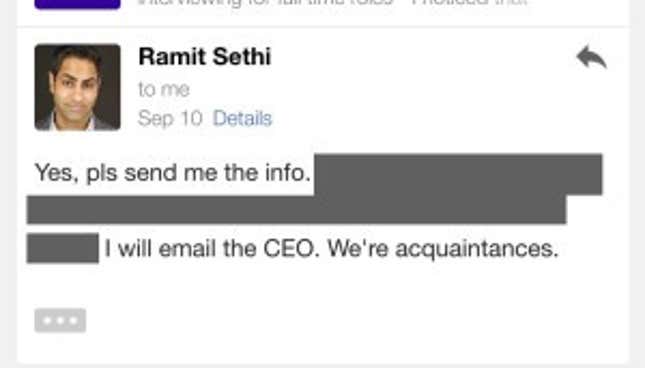Image resolution: width=645 pixels, height=368 pixels.
Task: Reply using the curved arrow icon
Action: [x=592, y=56]
